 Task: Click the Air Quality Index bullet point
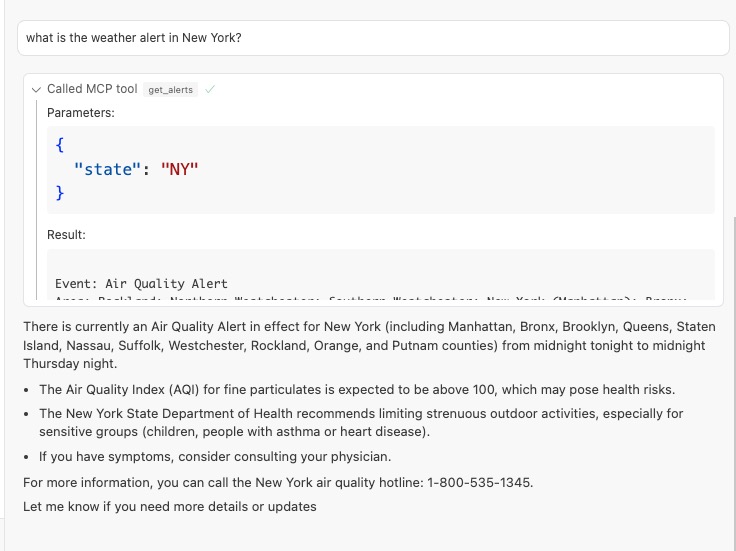[357, 389]
